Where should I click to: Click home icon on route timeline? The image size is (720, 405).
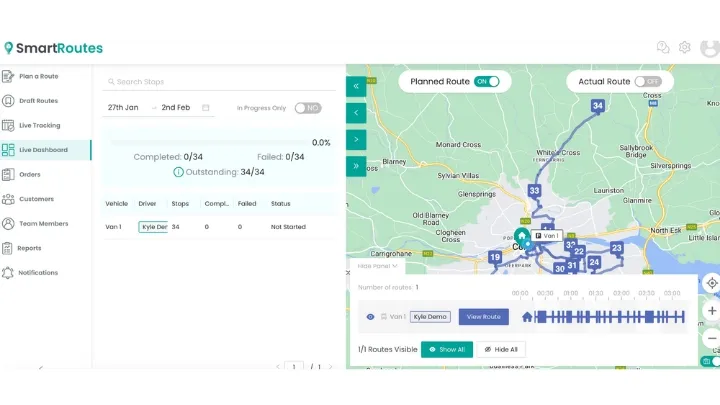(527, 317)
